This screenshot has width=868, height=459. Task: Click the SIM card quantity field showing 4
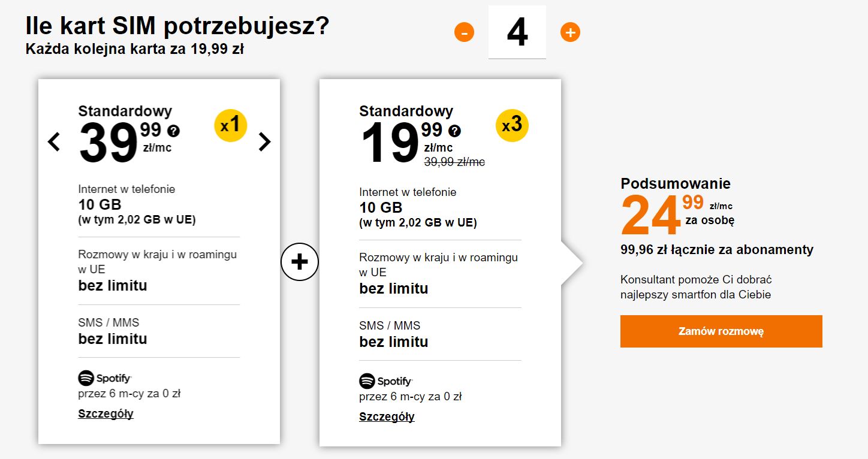tap(517, 32)
